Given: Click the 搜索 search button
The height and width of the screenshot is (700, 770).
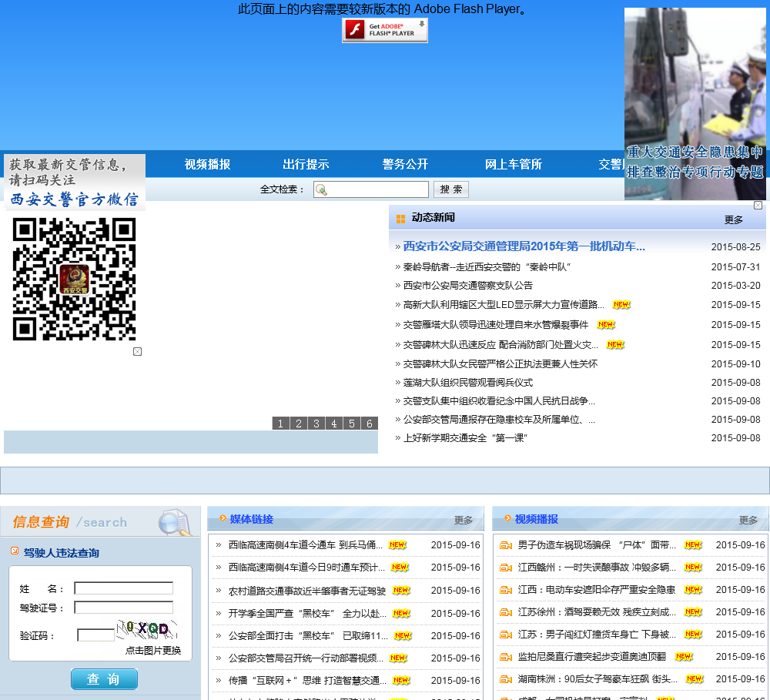Looking at the screenshot, I should coord(450,189).
